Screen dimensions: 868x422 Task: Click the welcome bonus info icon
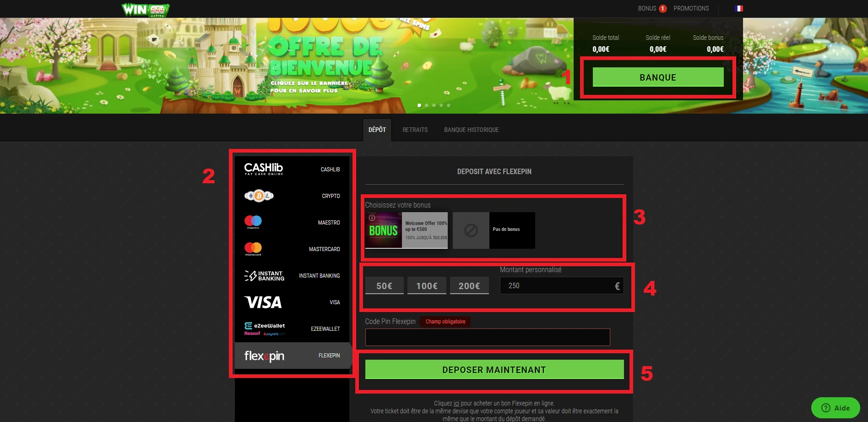click(372, 218)
